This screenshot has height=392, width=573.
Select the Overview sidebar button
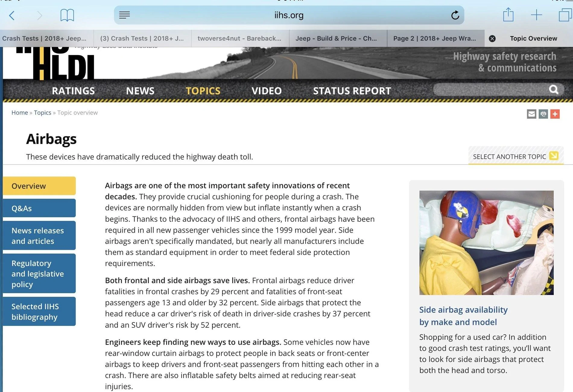pos(39,186)
